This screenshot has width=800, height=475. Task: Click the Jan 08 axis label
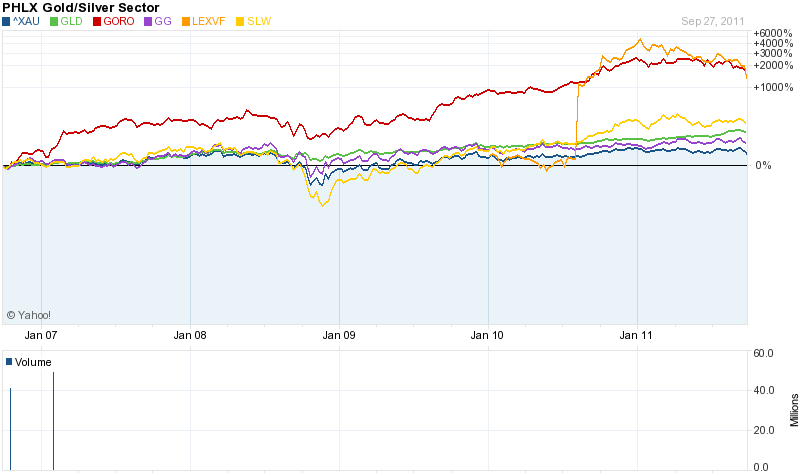(190, 335)
